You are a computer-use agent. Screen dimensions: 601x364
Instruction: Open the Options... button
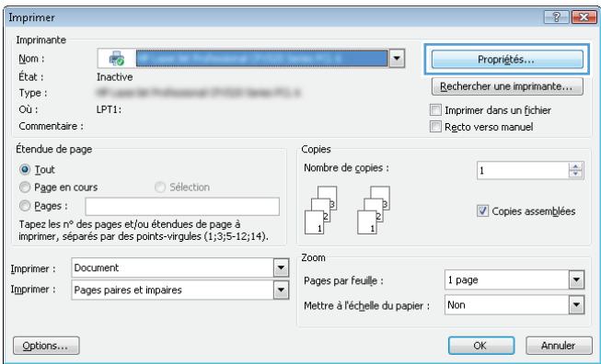pos(46,346)
